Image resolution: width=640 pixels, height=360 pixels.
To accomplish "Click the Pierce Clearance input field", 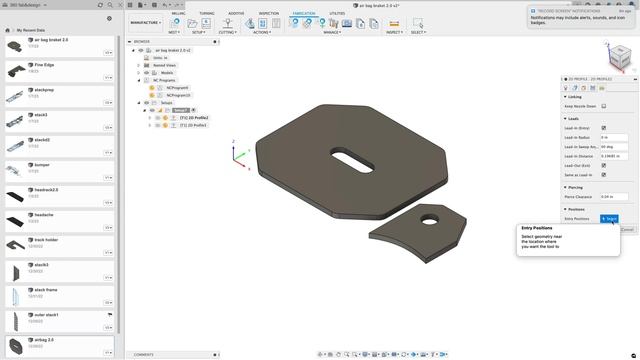I will point(614,197).
